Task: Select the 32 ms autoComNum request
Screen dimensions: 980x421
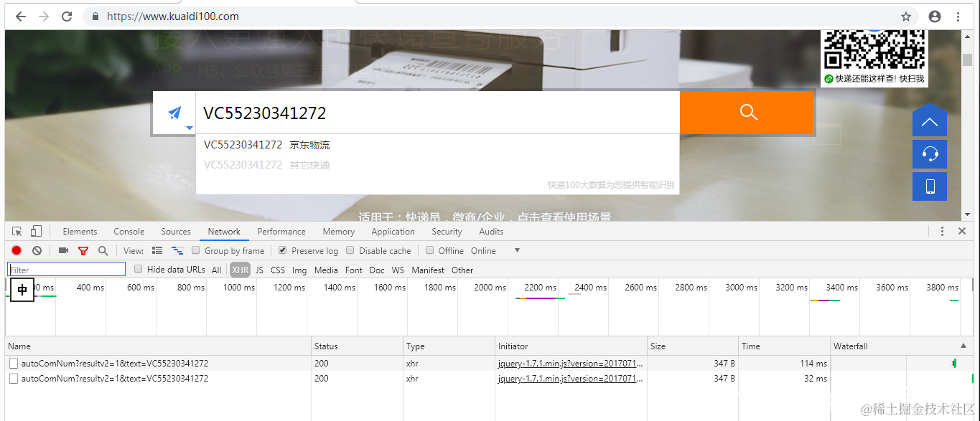Action: [490, 378]
